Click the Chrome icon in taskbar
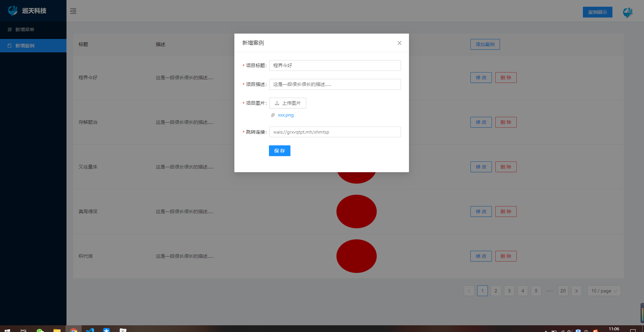Image resolution: width=644 pixels, height=332 pixels. tap(74, 330)
